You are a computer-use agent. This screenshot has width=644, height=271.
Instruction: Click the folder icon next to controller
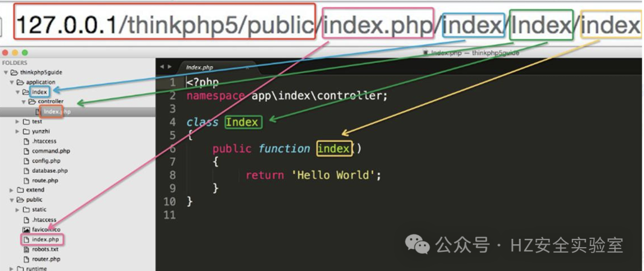[x=32, y=102]
